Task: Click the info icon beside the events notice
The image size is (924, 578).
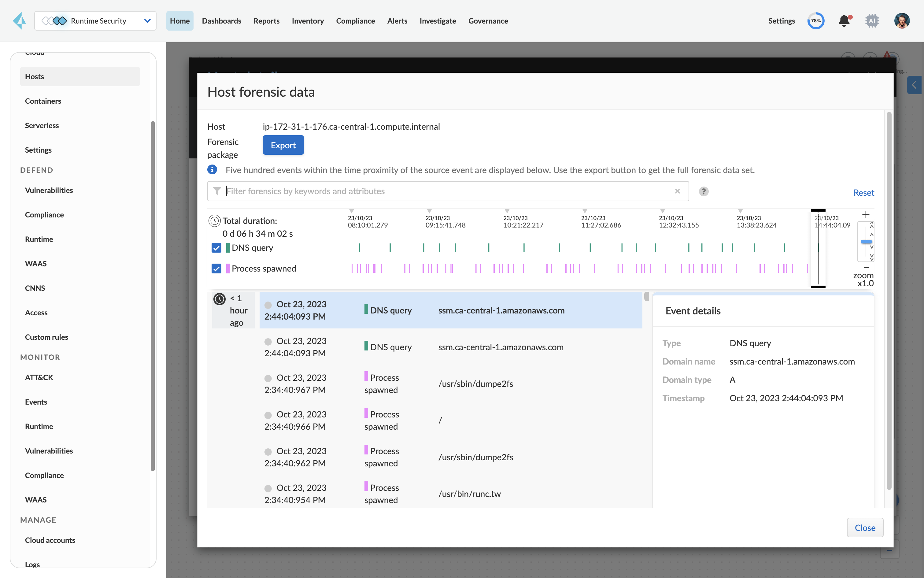Action: 213,170
